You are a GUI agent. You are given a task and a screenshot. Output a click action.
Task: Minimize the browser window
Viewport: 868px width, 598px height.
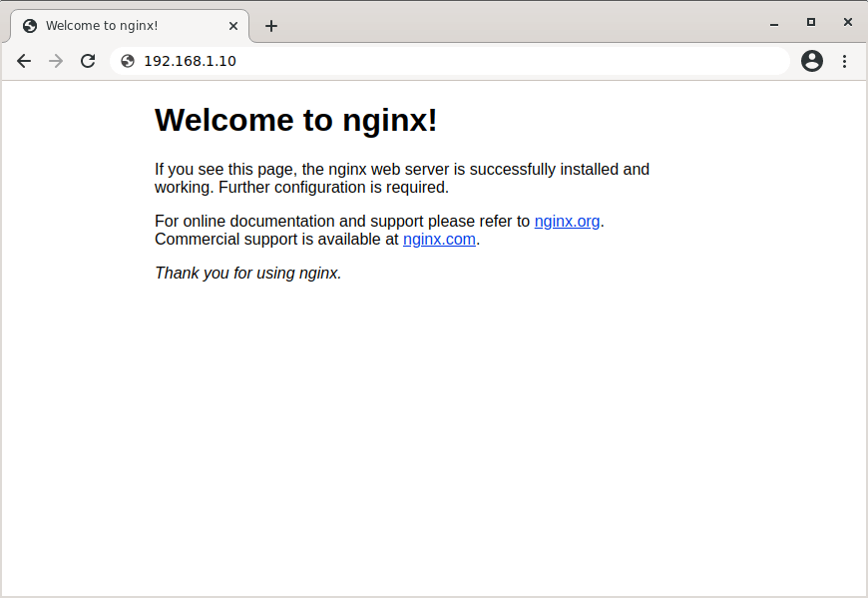(774, 24)
